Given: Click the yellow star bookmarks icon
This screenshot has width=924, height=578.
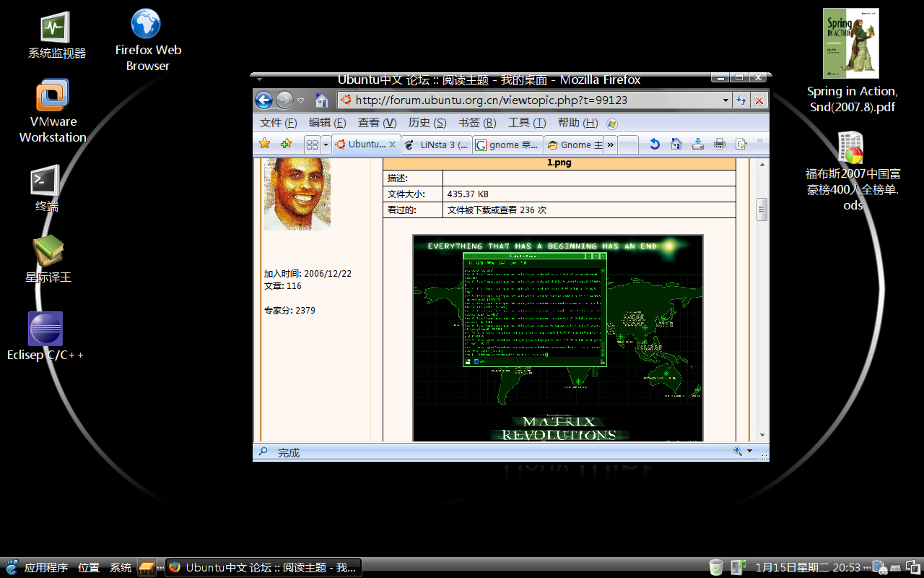Looking at the screenshot, I should (x=265, y=144).
